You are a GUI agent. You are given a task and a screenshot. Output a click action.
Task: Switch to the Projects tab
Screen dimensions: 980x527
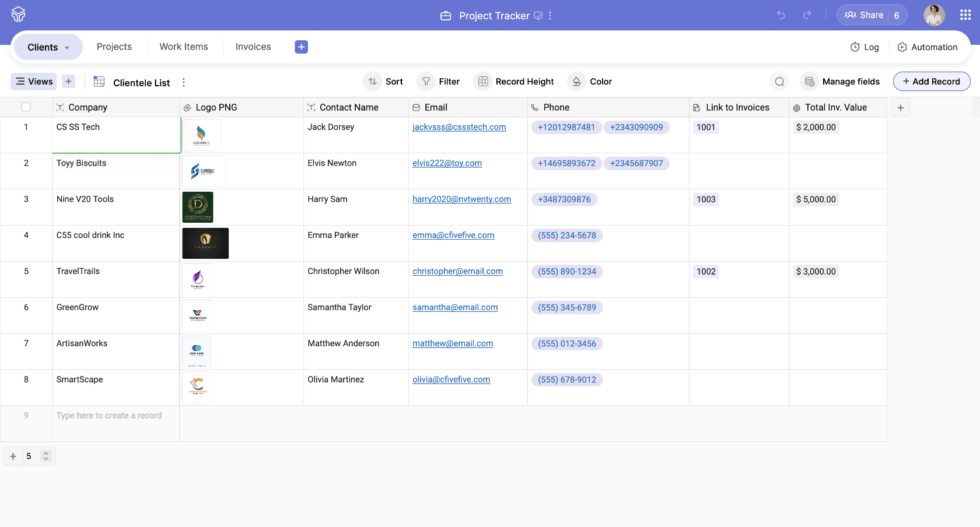click(114, 47)
